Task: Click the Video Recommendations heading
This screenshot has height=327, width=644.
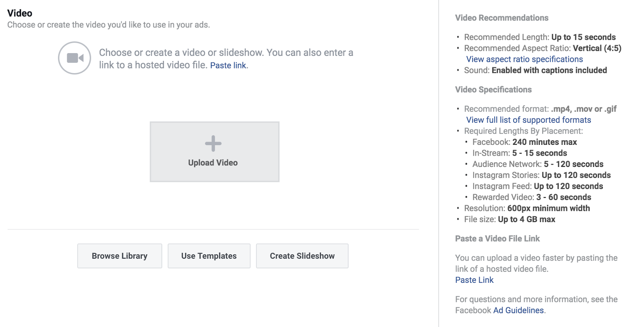Action: [x=502, y=18]
